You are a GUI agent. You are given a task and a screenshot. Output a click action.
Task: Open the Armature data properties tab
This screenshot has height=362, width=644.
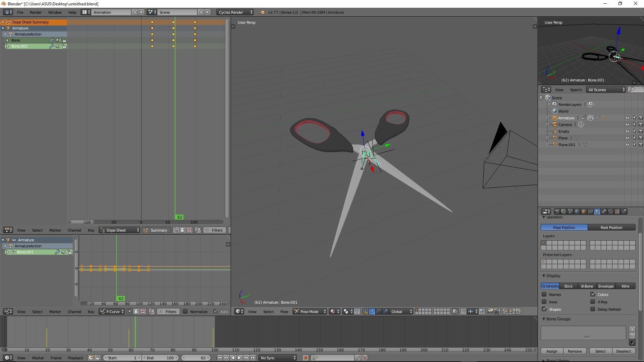pyautogui.click(x=597, y=212)
